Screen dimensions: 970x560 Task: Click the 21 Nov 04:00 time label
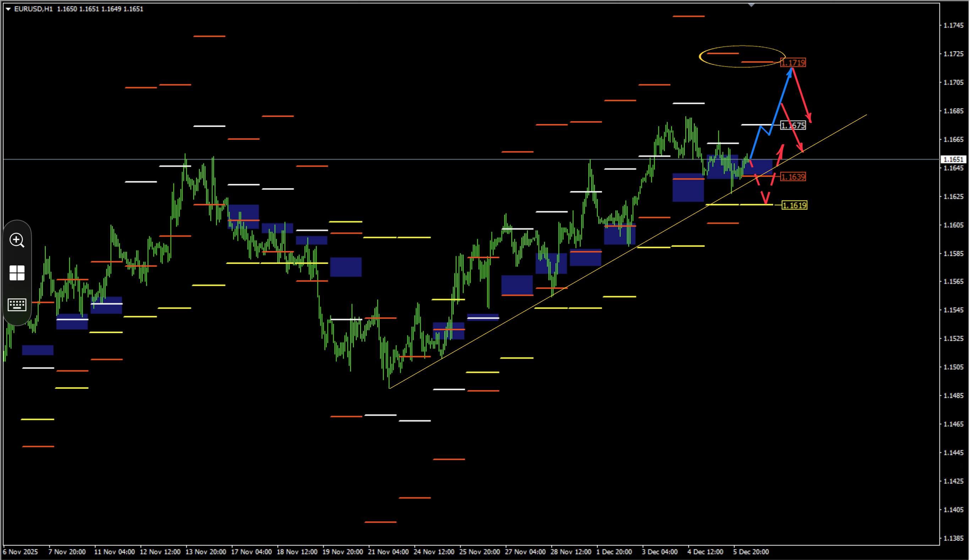[388, 551]
